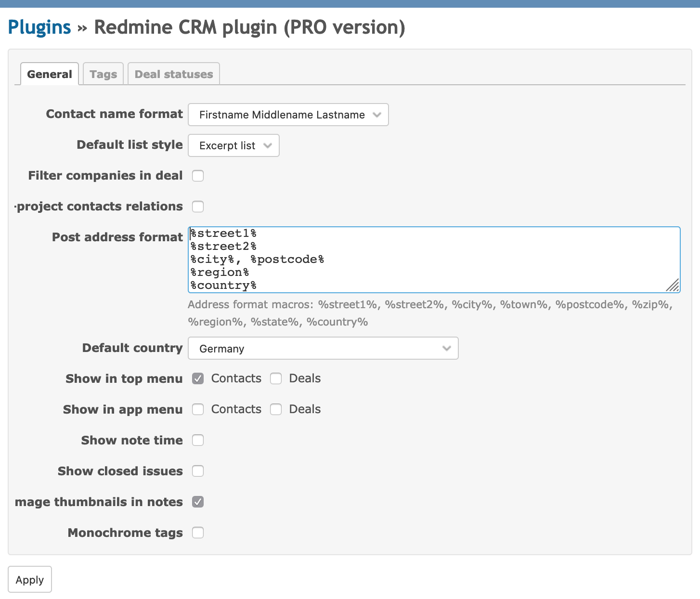700x599 pixels.
Task: Open the Contact name format dropdown
Action: click(288, 115)
